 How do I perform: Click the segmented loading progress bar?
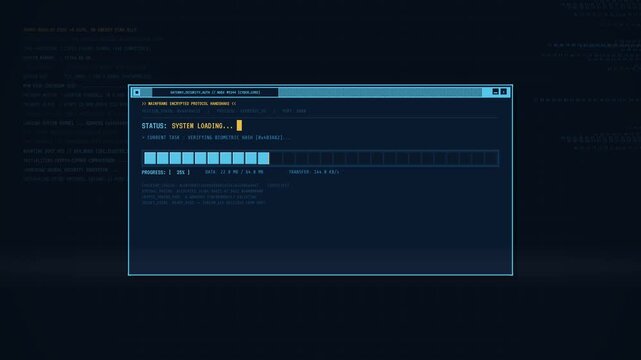coord(320,158)
